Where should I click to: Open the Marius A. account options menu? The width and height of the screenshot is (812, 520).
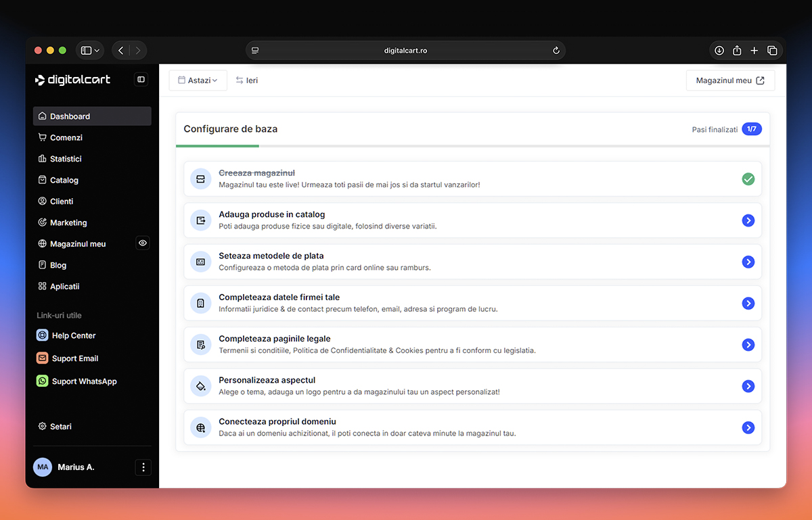143,467
